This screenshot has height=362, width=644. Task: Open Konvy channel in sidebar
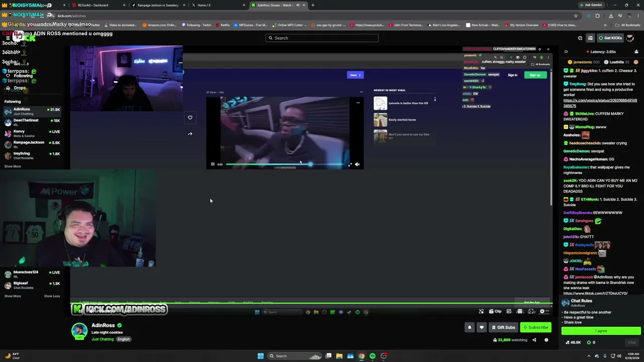coord(32,133)
